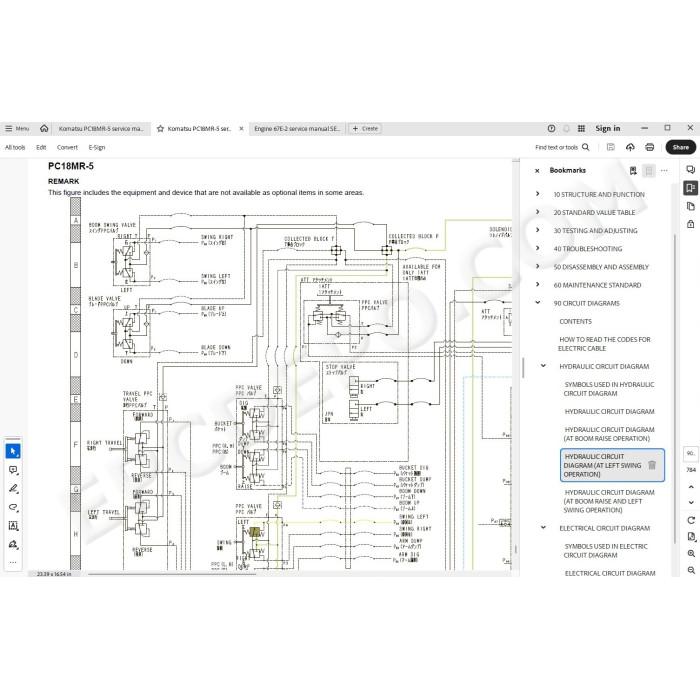Collapse HYDRAULIC CIRCUIT DIAGRAM group chevron
This screenshot has width=700, height=700.
(x=543, y=366)
